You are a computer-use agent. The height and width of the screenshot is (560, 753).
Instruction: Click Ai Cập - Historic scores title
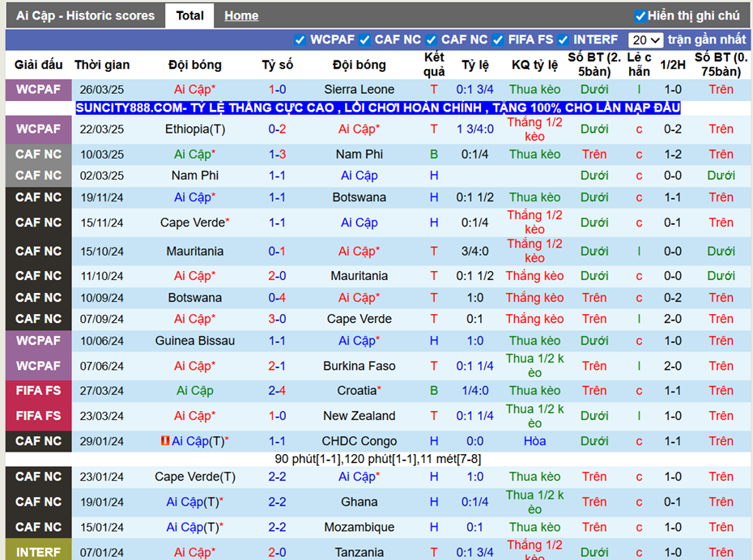(x=86, y=16)
